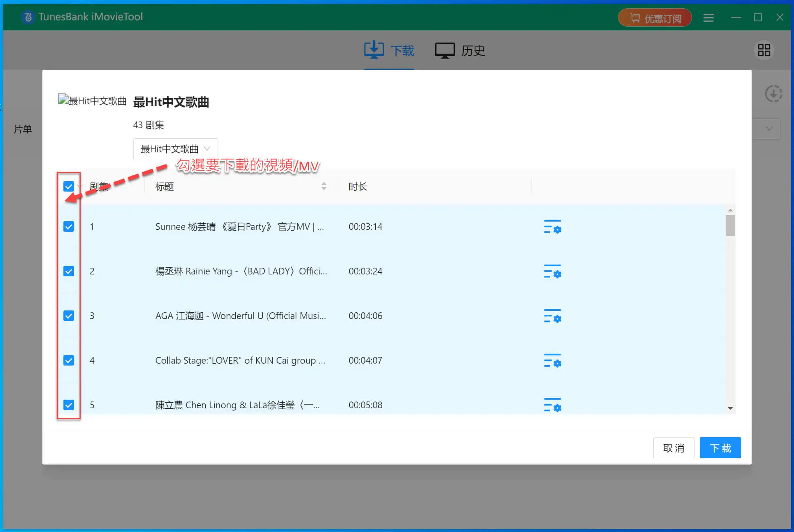
Task: Click the duration 00:03:14
Action: click(365, 226)
